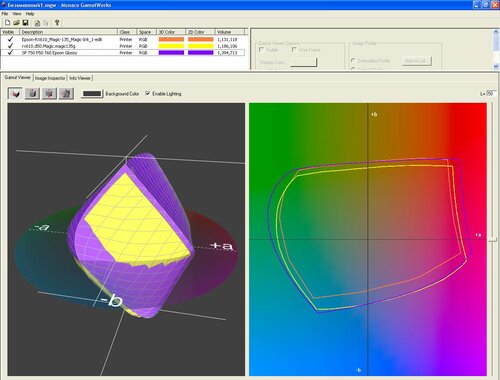Click the Visible column header
Viewport: 500px width, 380px height.
10,32
